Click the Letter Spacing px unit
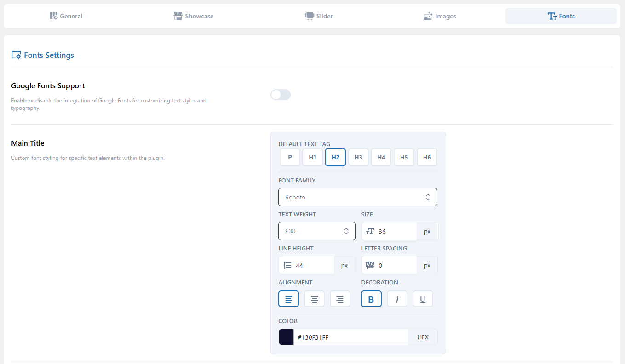 click(427, 266)
